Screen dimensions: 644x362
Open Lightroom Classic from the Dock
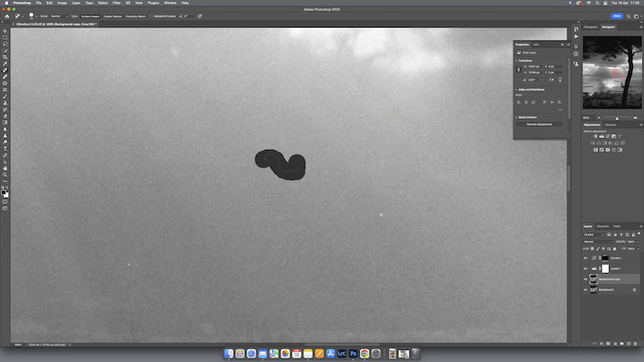(x=341, y=354)
